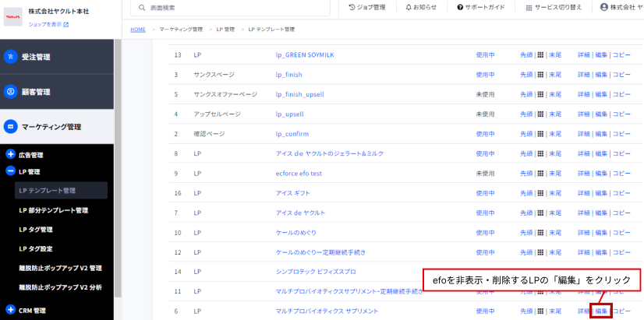Click the Yakult company logo thumbnail
The image size is (644, 320).
[x=13, y=17]
